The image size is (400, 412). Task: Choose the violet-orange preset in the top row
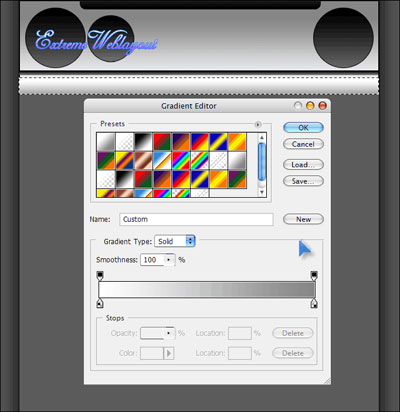click(x=181, y=141)
